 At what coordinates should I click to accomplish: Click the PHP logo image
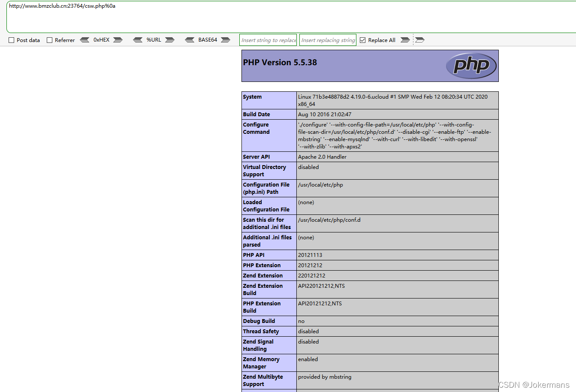(471, 66)
